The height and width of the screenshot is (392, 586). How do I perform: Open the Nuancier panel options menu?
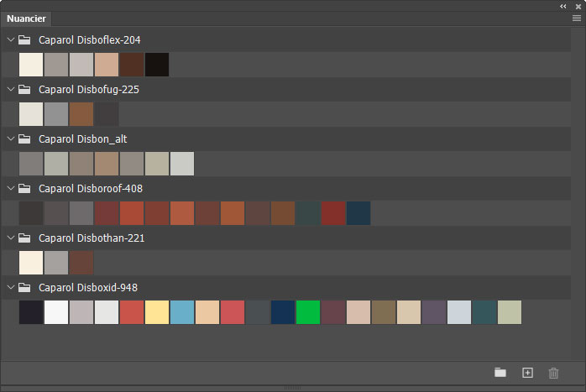(577, 18)
